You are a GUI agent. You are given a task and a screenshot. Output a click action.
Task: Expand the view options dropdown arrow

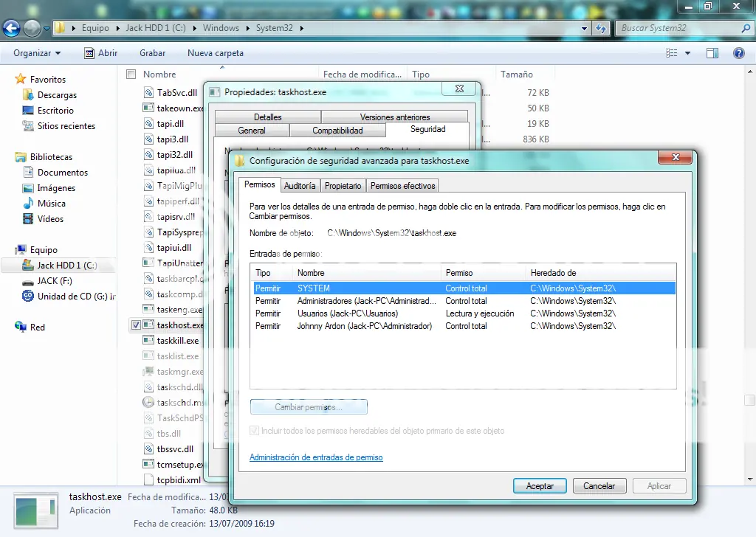tap(688, 53)
